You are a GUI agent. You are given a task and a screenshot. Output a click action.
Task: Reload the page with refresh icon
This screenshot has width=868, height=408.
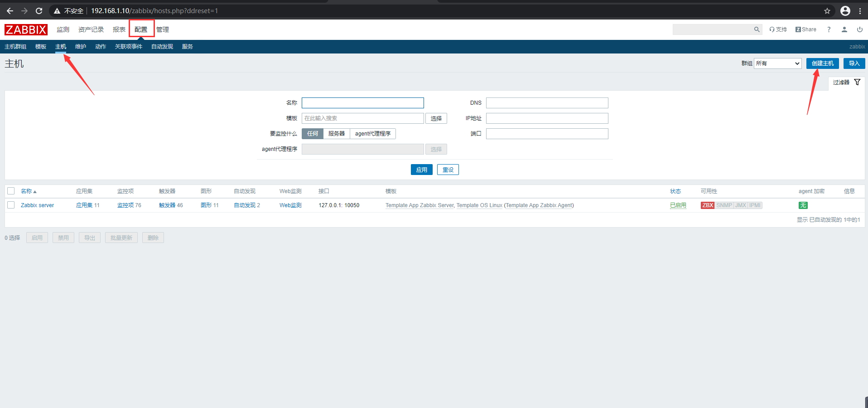39,11
